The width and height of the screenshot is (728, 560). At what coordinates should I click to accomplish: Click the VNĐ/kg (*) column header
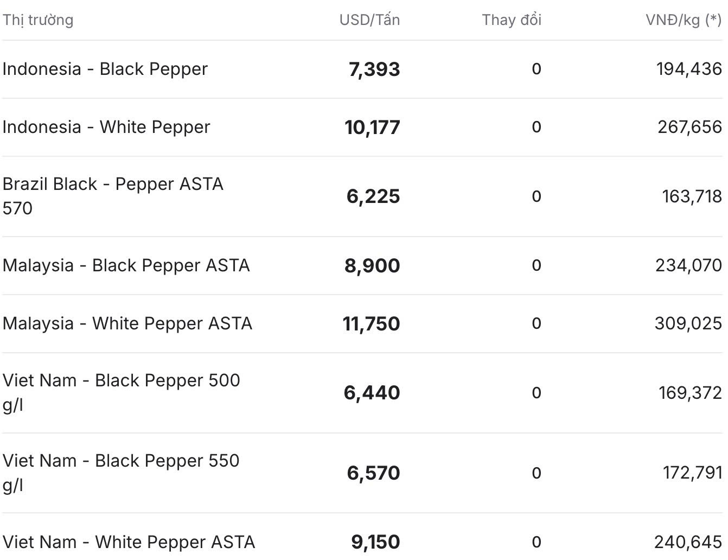[x=684, y=20]
